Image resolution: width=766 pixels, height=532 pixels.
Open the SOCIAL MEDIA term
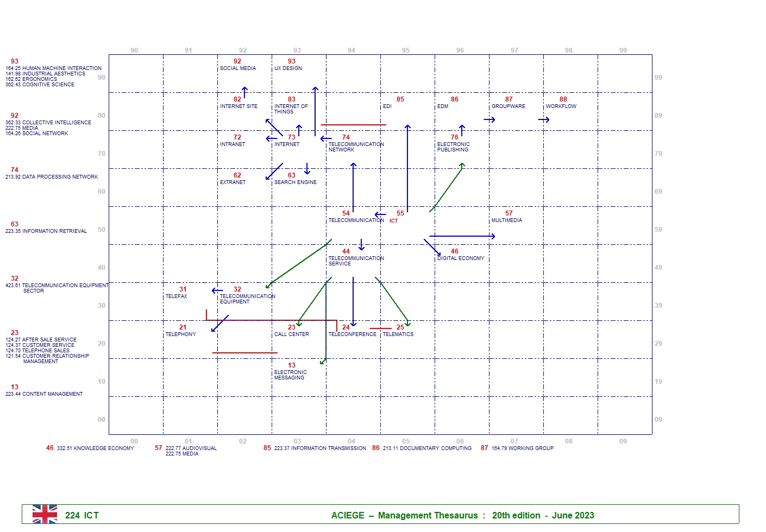pos(237,68)
